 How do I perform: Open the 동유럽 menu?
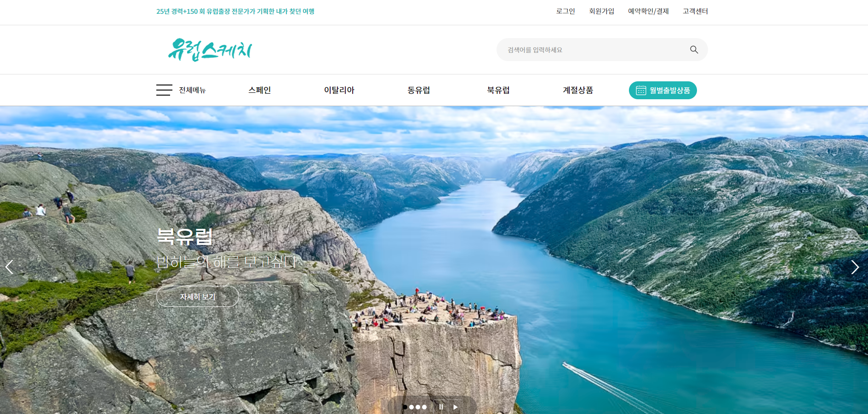click(419, 90)
